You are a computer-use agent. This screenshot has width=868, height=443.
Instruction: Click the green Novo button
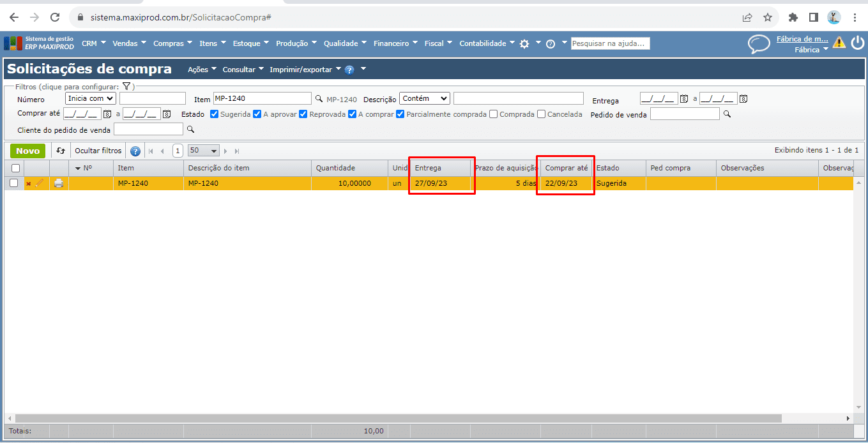click(27, 151)
